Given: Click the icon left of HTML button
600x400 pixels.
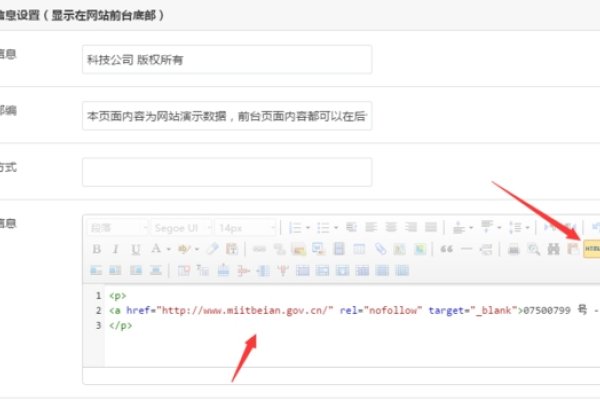Looking at the screenshot, I should coord(573,249).
